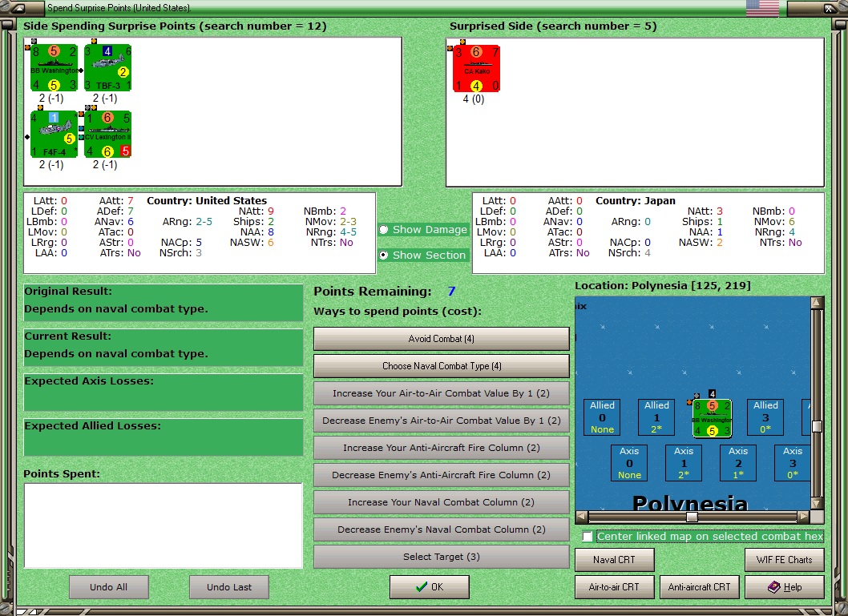Click the window system menu icon
This screenshot has width=848, height=616.
pyautogui.click(x=18, y=8)
